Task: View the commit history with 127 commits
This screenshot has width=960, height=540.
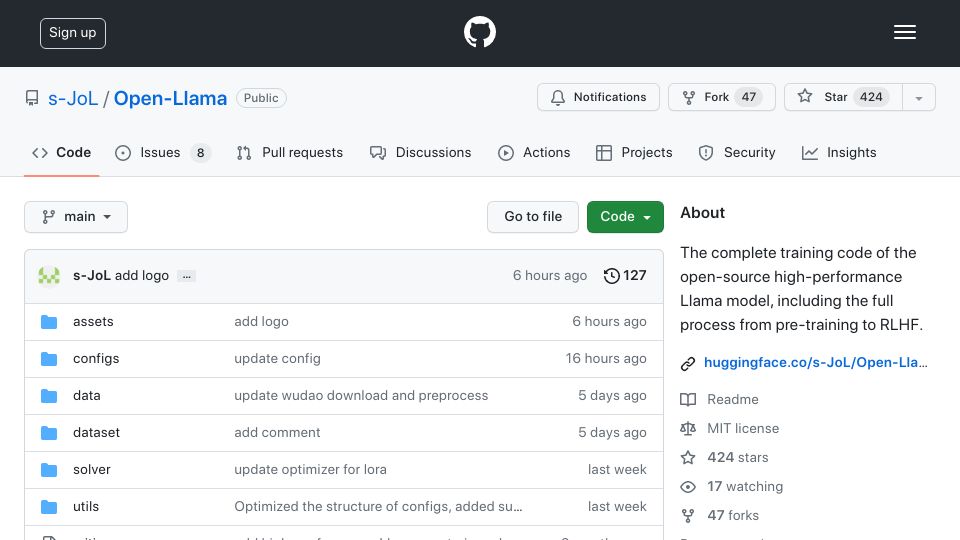Action: coord(624,276)
